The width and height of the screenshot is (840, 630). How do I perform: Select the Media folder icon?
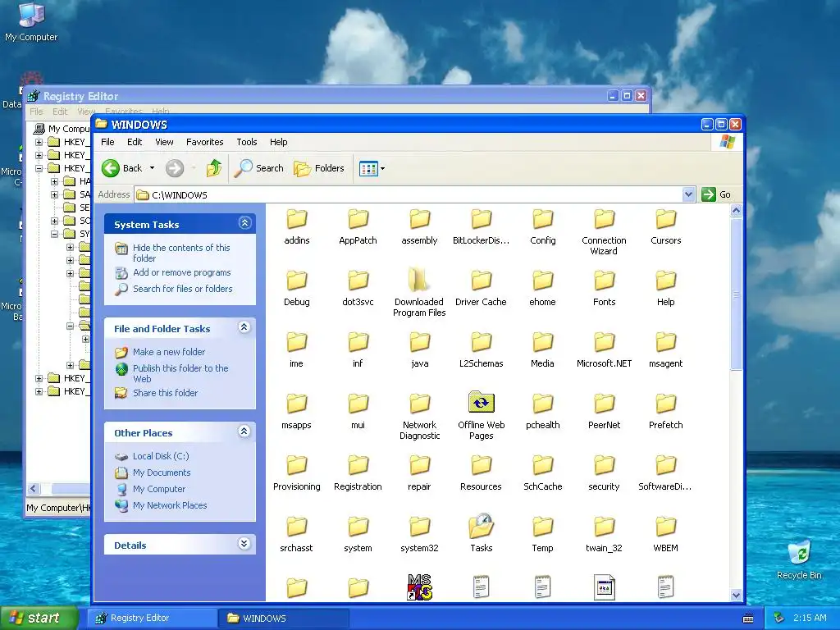pos(543,342)
